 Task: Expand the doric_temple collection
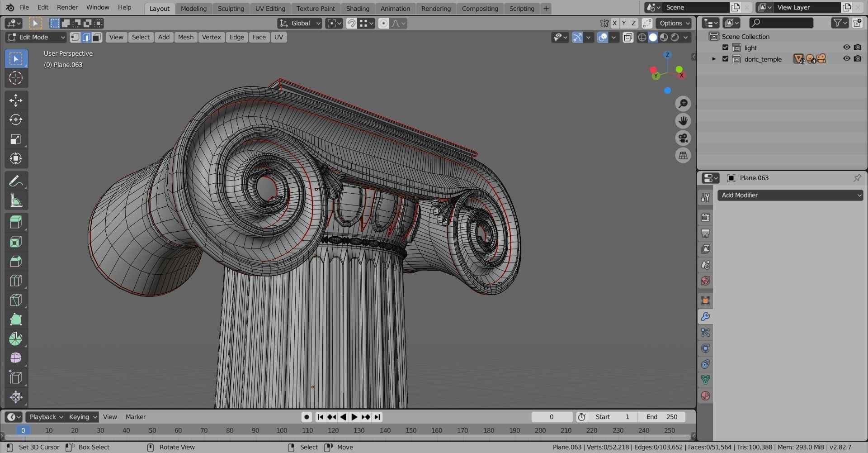[714, 59]
